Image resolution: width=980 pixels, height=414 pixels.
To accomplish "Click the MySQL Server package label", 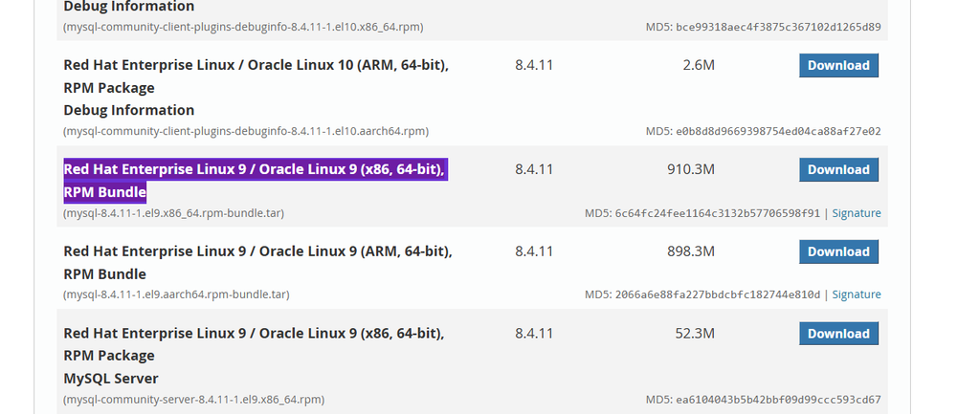I will tap(111, 379).
